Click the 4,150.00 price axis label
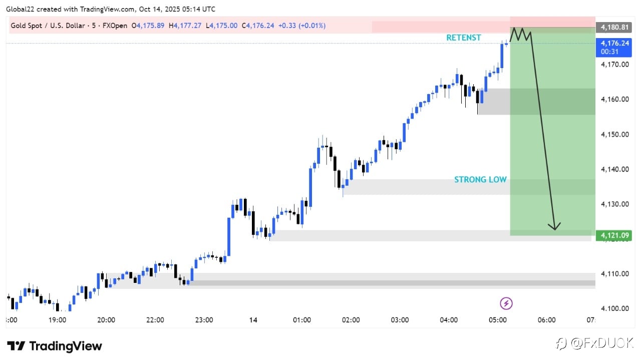Viewport: 641px width, 364px height. pos(614,134)
